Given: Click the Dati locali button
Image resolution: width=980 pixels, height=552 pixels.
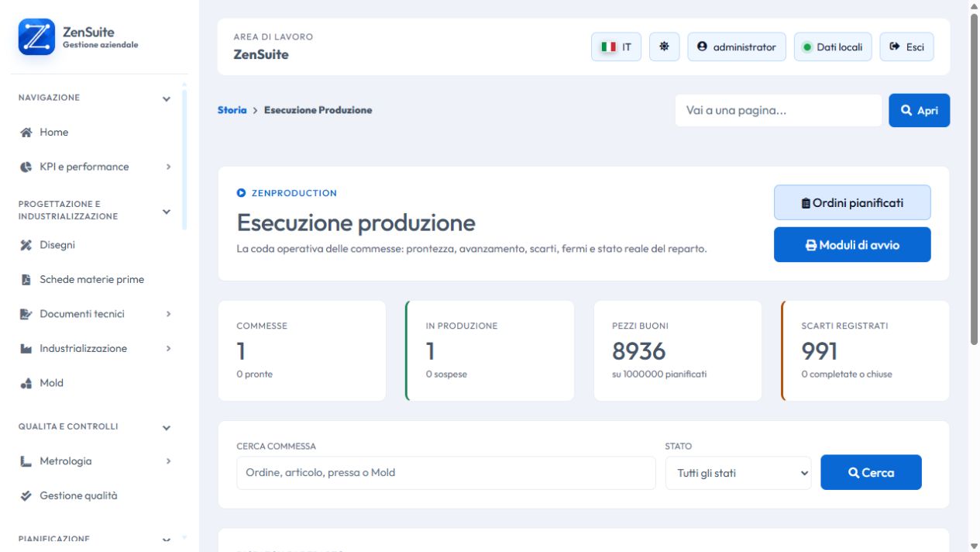Looking at the screenshot, I should [x=833, y=47].
